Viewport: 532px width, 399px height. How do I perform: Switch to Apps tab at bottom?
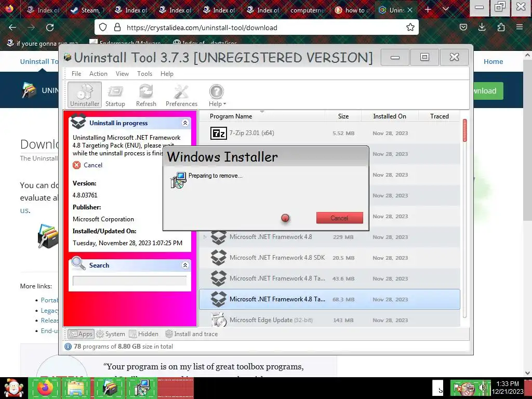point(81,334)
